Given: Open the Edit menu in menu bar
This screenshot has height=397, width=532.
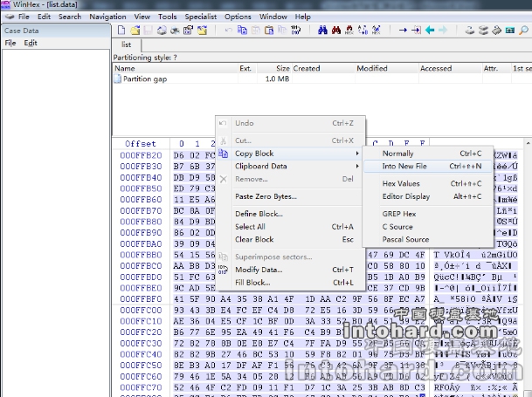Looking at the screenshot, I should coord(44,17).
